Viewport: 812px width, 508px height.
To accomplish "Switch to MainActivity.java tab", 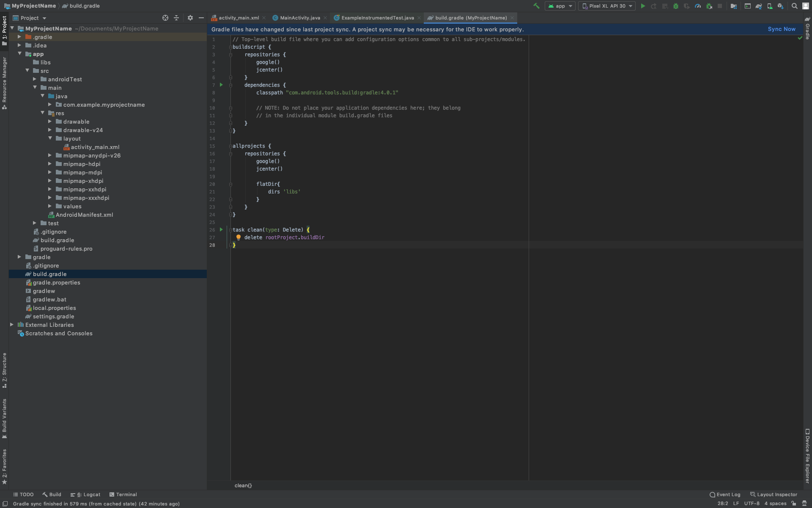I will [x=300, y=18].
